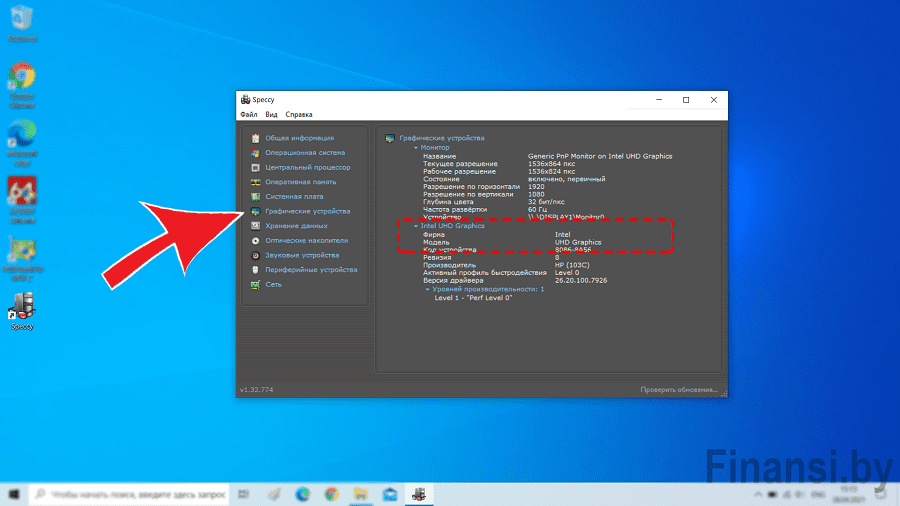Select the Speccy shortcut on the desktop
Image resolution: width=900 pixels, height=506 pixels.
22,311
